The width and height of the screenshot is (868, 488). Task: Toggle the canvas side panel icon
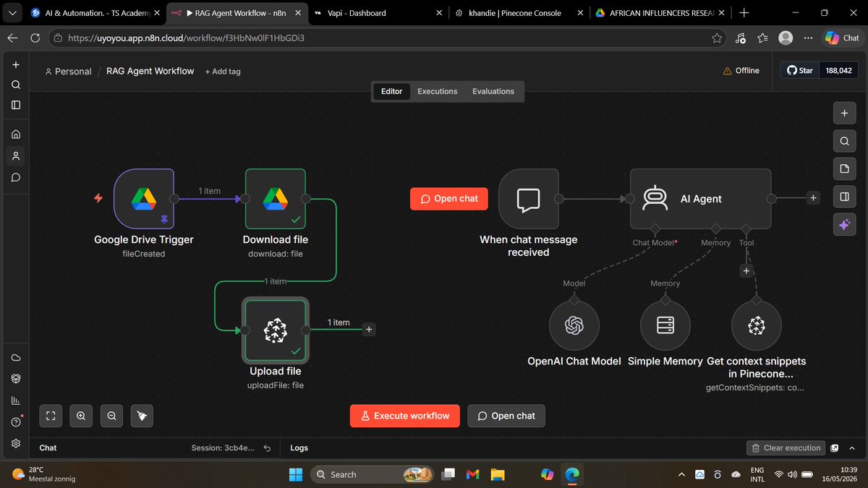[x=844, y=197]
